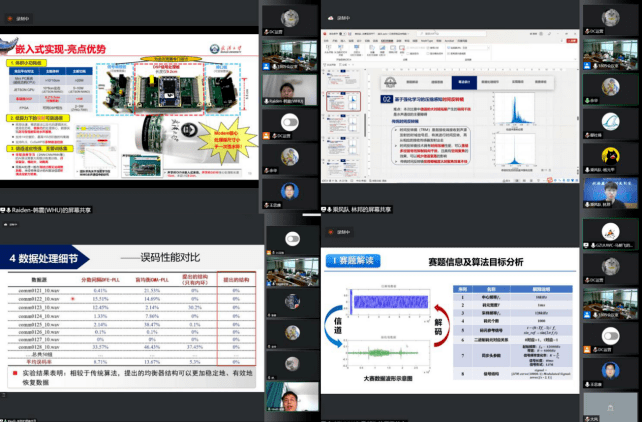Select the red-outlined slide thumbnail in PowerPoint
Viewport: 642px width, 422px height.
click(344, 101)
